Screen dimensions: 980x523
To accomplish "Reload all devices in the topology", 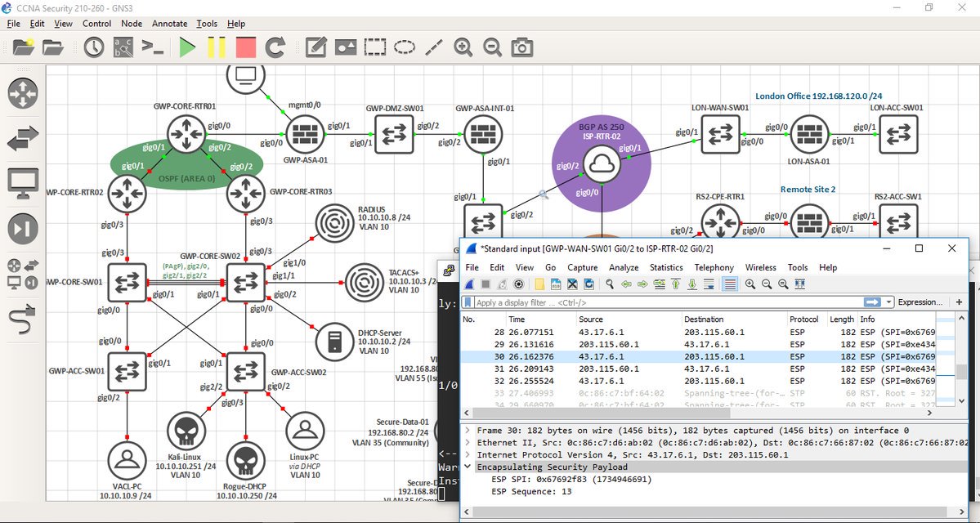I will coord(276,47).
